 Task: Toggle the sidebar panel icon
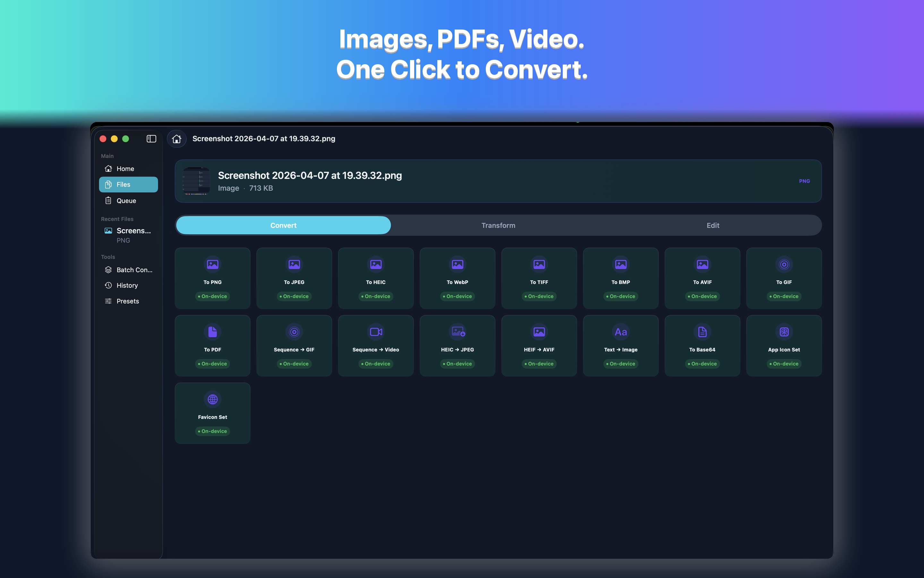click(x=151, y=139)
